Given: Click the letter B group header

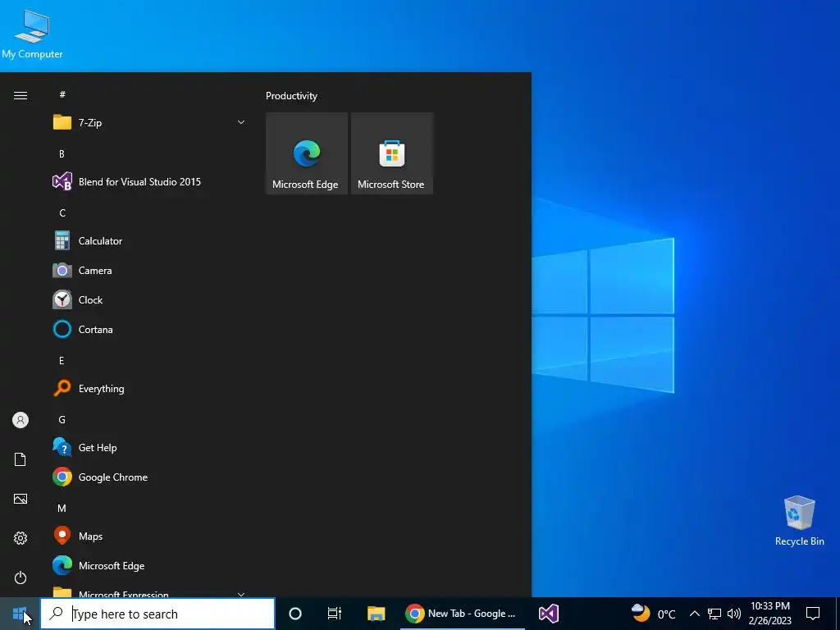Looking at the screenshot, I should tap(62, 153).
